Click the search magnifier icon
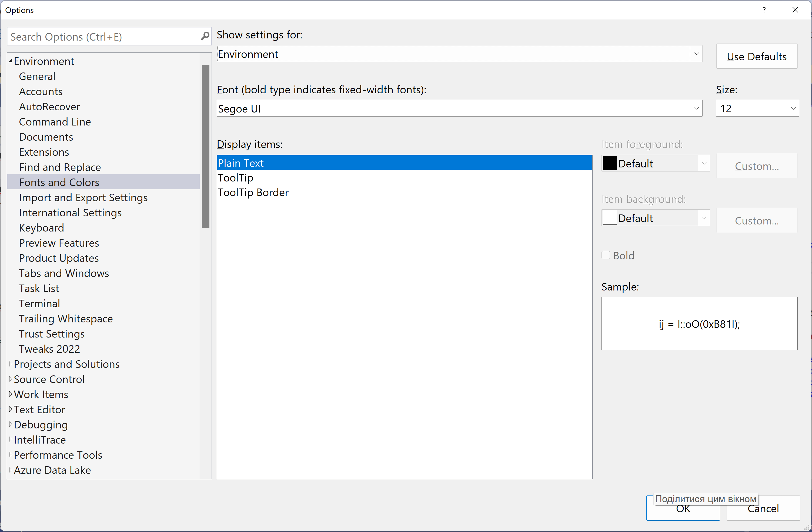Image resolution: width=812 pixels, height=532 pixels. (205, 36)
